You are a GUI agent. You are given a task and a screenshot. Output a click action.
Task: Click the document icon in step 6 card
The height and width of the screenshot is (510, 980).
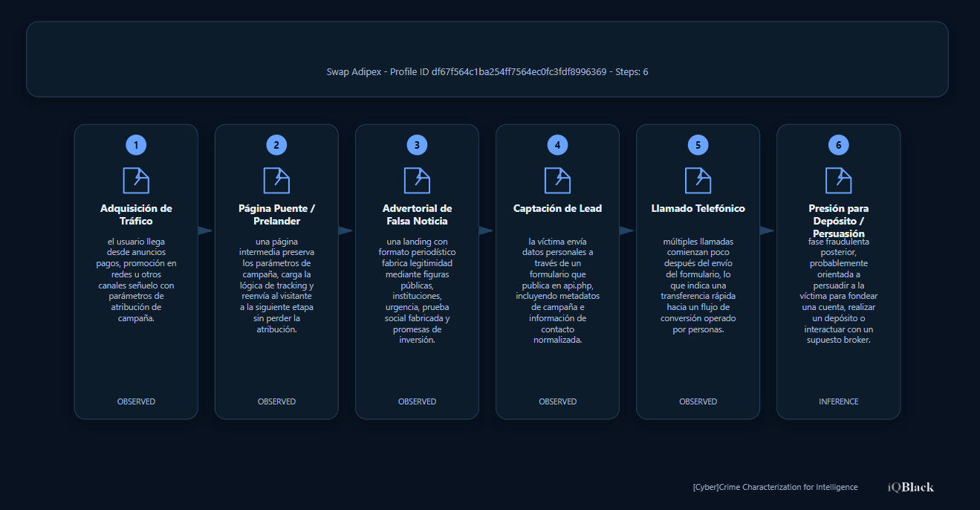tap(838, 180)
